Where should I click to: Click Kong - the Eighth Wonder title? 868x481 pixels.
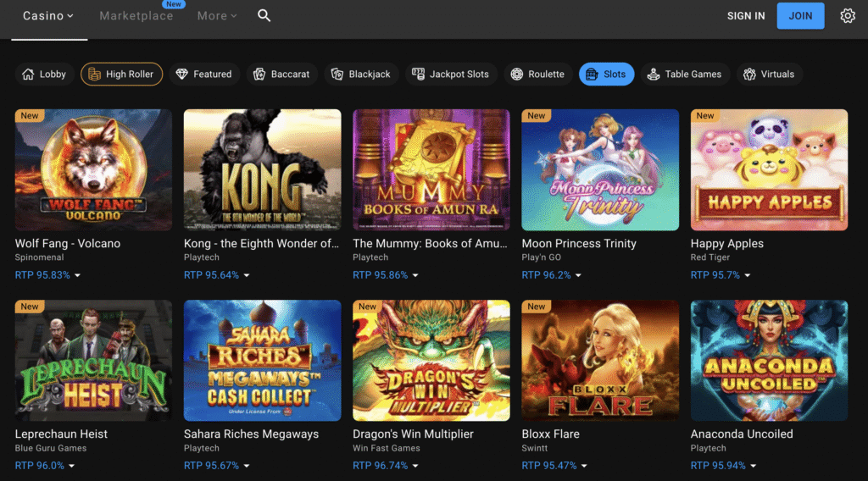tap(261, 243)
